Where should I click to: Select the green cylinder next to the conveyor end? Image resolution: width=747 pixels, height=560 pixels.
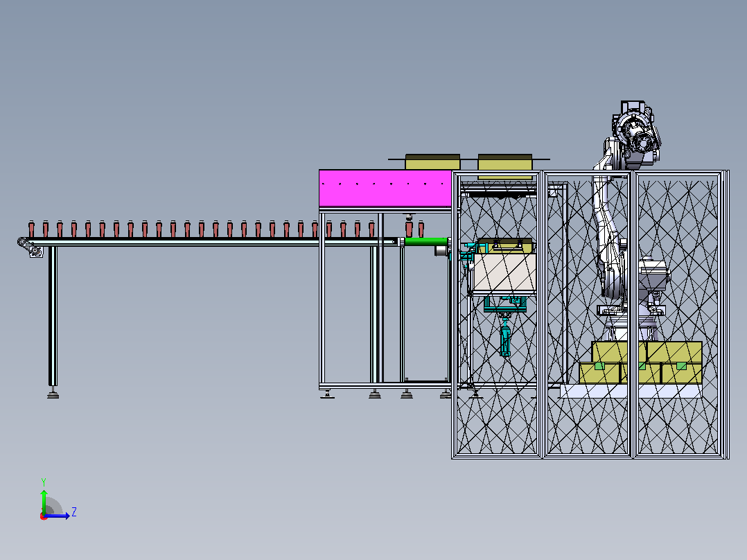click(426, 241)
